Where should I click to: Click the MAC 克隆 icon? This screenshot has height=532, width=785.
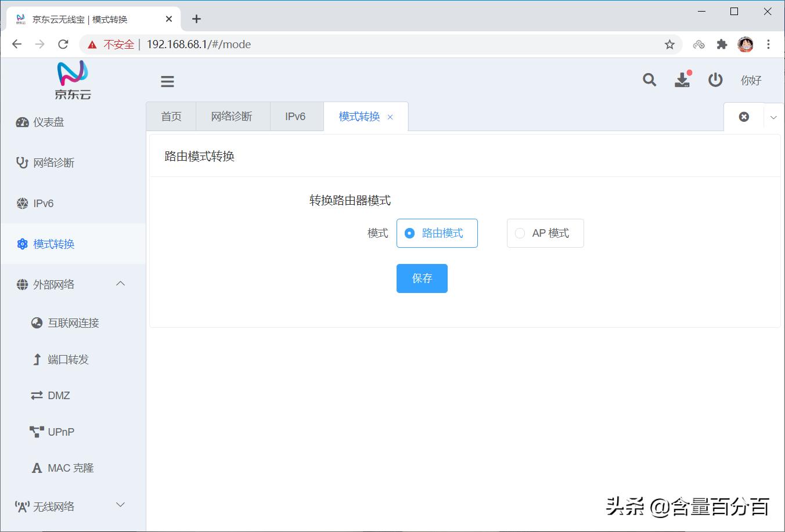(36, 468)
